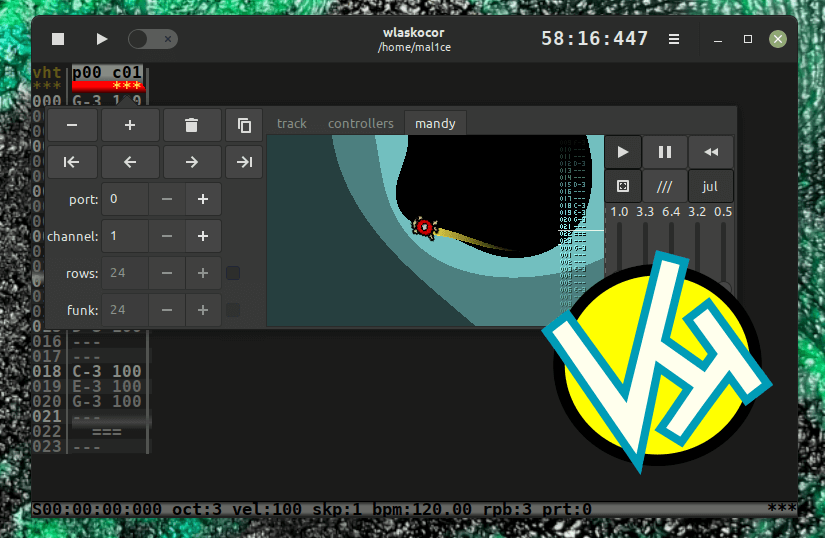Adjust the slider under value 6.4
Screen dimensions: 825x538
671,239
